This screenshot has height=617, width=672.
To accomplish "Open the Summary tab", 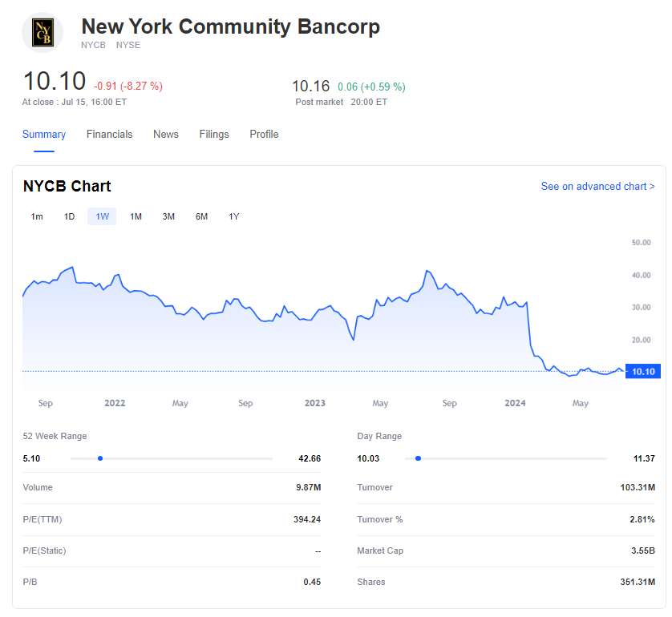I will pyautogui.click(x=44, y=135).
